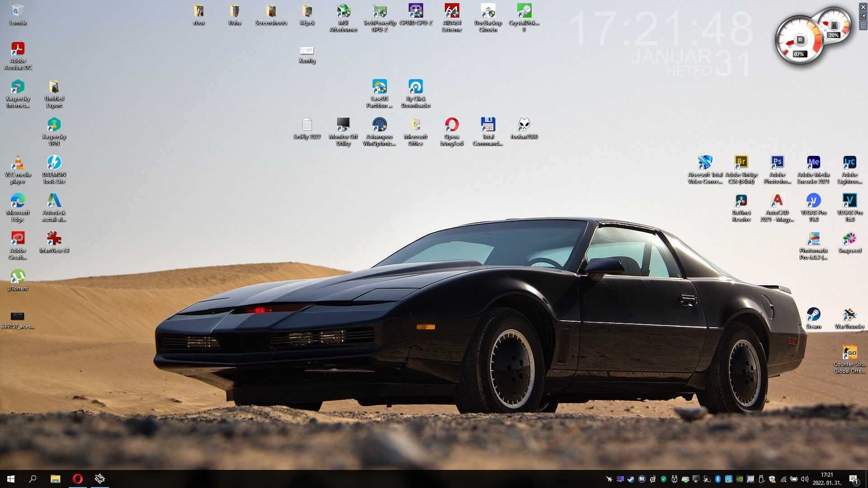Screen dimensions: 868x488
Task: Open the DocBackup Citroën shortcut
Action: [x=488, y=18]
